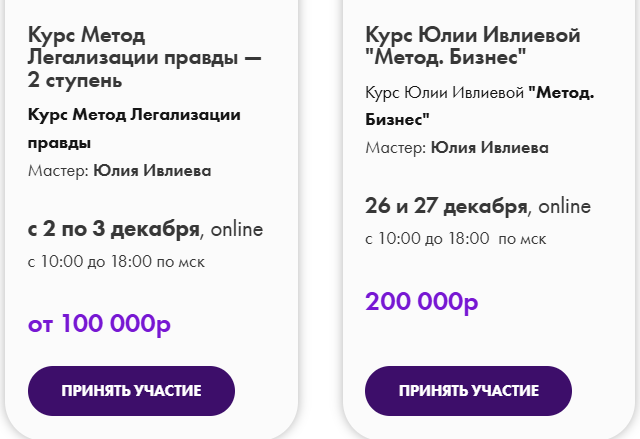Click the 'Мастер:' label in the right card
Image resolution: width=640 pixels, height=439 pixels.
point(396,148)
